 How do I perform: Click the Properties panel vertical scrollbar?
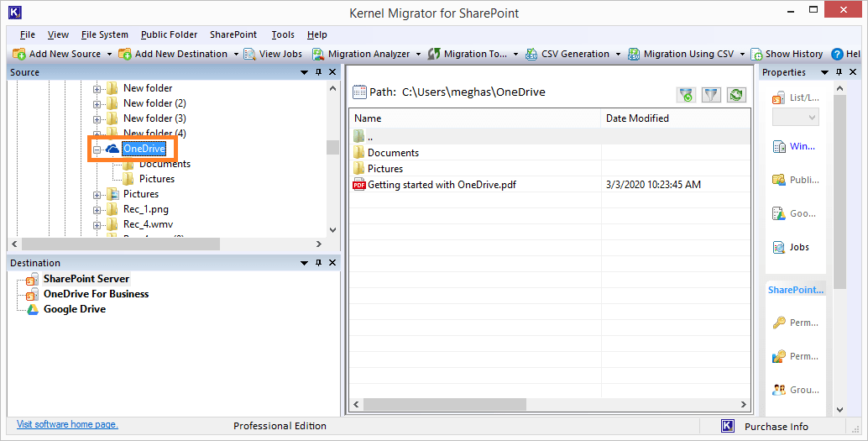839,192
